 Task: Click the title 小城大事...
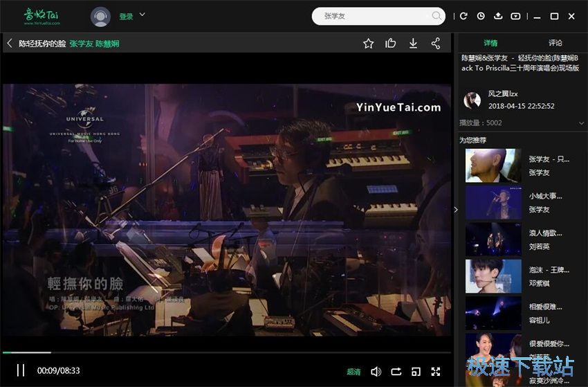pos(545,196)
